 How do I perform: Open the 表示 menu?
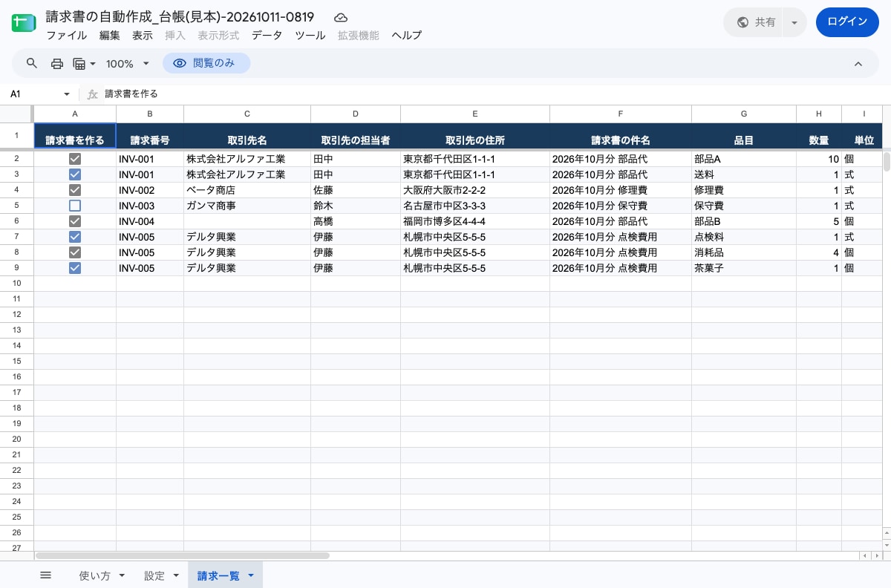tap(143, 35)
